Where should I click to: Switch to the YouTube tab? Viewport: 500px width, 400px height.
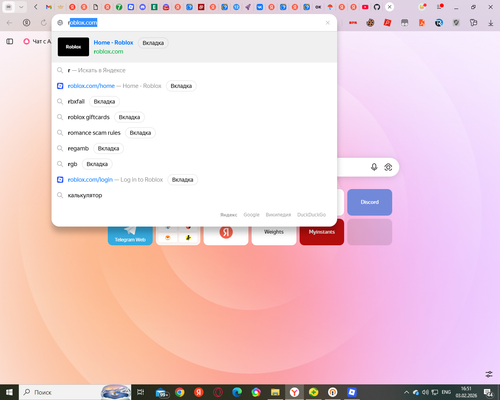pos(365,7)
